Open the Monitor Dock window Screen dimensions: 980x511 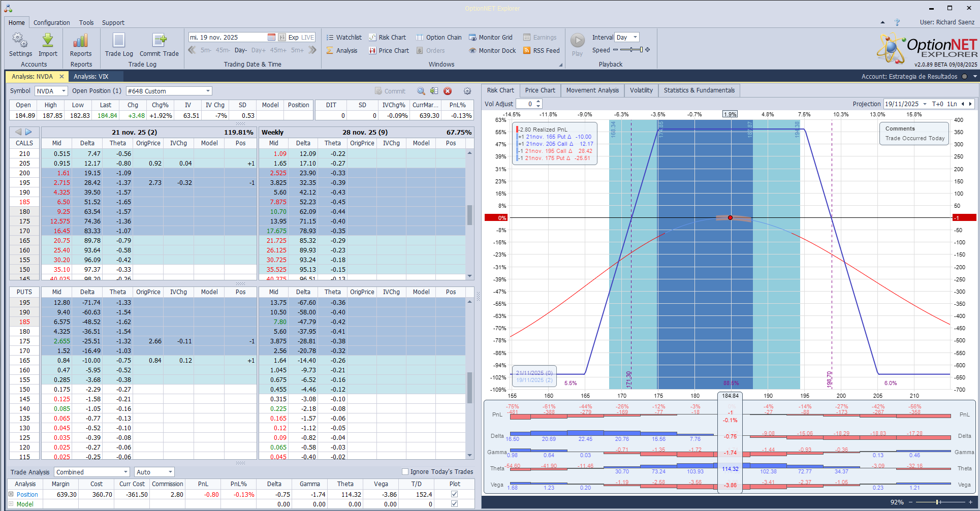point(492,50)
